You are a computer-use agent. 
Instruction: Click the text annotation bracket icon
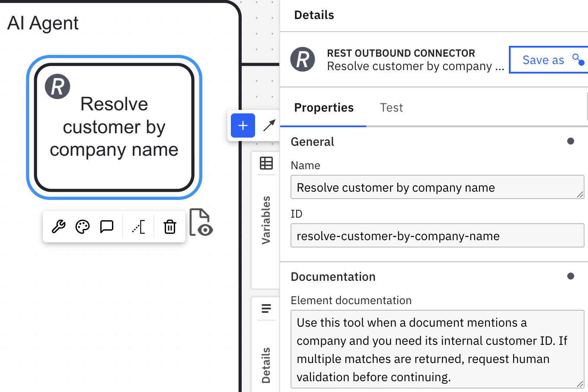(x=138, y=226)
